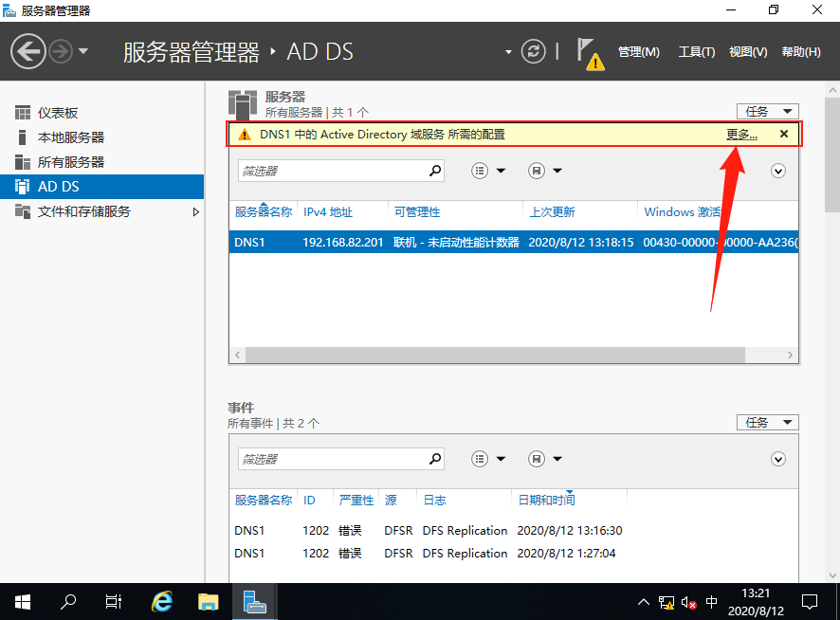Click the main vertical scrollbar thumb

pyautogui.click(x=832, y=155)
